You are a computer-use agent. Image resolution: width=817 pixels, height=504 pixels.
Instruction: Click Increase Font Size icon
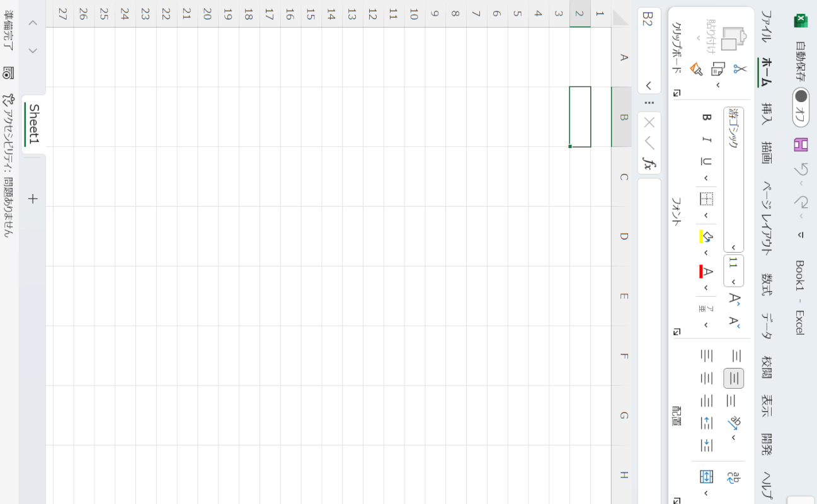[x=734, y=299]
